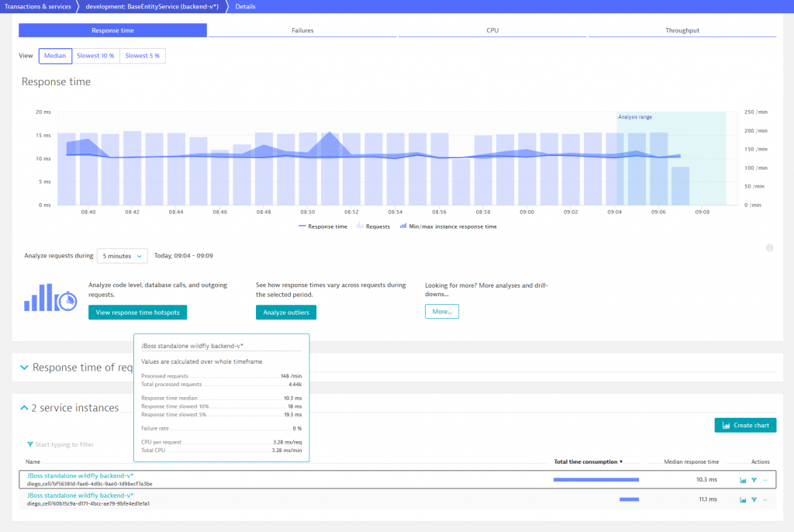Click the info icon right of analysis section

tap(769, 248)
